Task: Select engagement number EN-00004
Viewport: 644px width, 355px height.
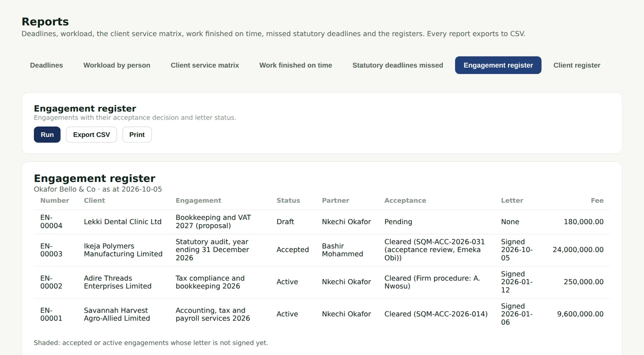Action: [51, 222]
